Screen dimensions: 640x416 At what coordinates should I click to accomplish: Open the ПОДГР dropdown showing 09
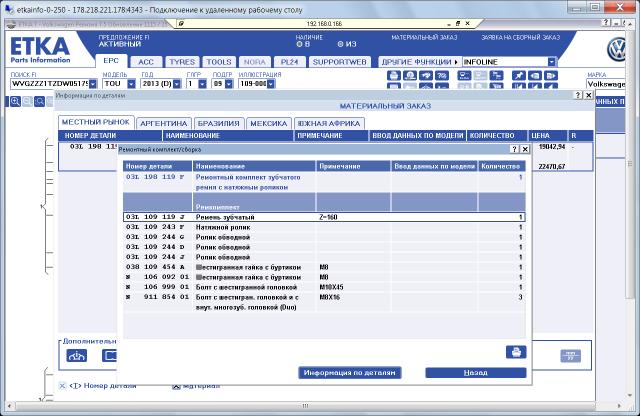(x=229, y=84)
